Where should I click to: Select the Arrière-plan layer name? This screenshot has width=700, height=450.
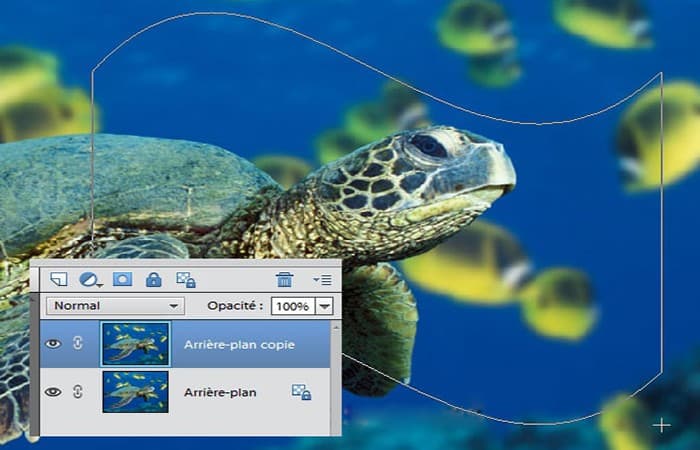220,392
